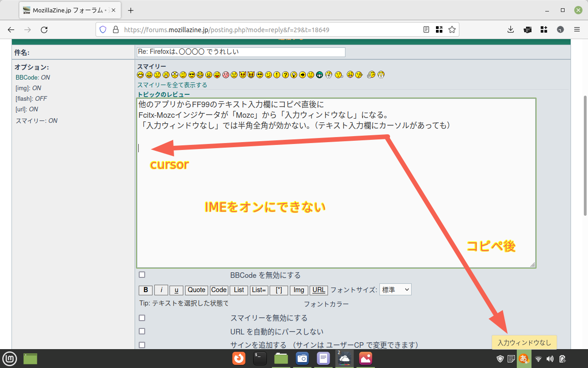The image size is (588, 368).
Task: Enable the 'BBCode を無効にする' checkbox
Action: point(142,275)
